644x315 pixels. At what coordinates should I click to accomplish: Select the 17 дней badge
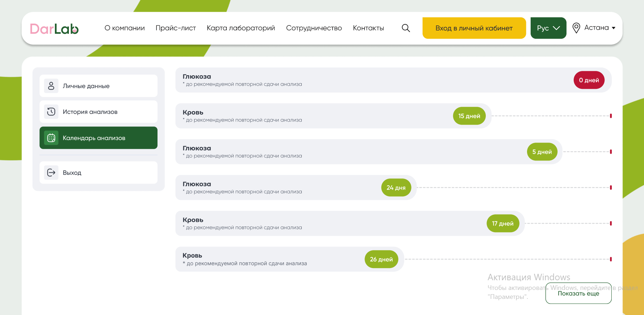503,224
